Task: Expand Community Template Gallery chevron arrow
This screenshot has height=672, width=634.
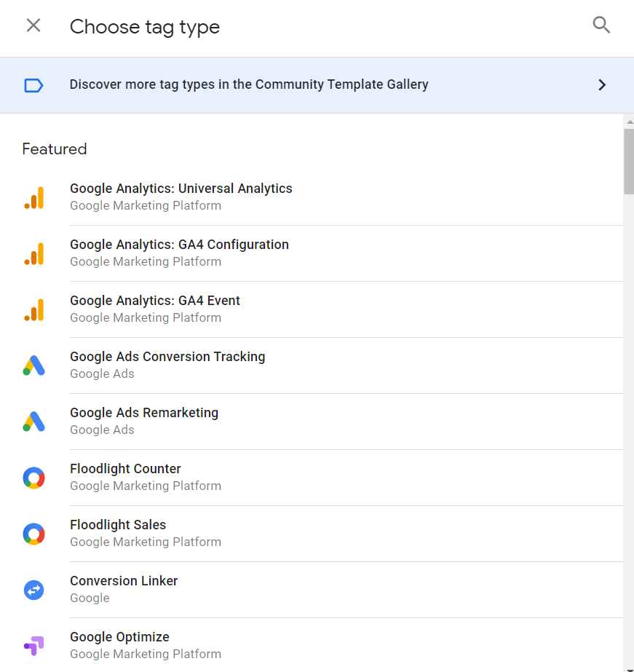Action: click(602, 85)
